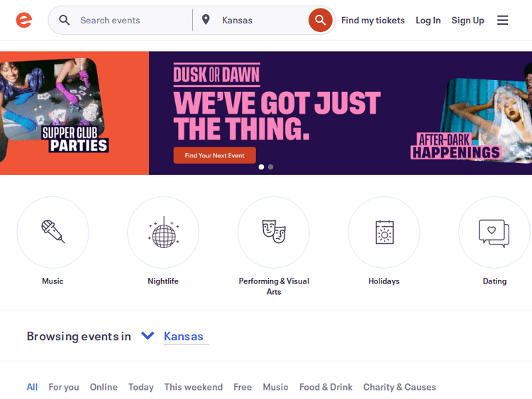Select the Dating chat heart icon
This screenshot has width=532, height=399.
point(494,232)
